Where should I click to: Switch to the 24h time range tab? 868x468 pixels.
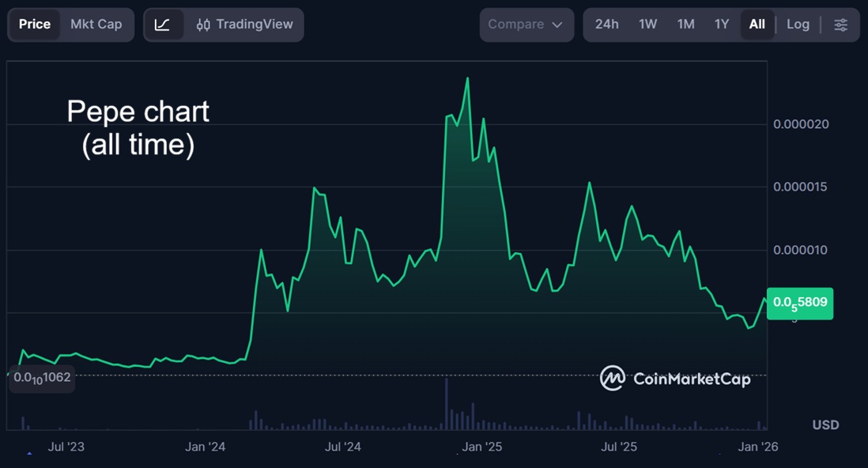(x=607, y=25)
